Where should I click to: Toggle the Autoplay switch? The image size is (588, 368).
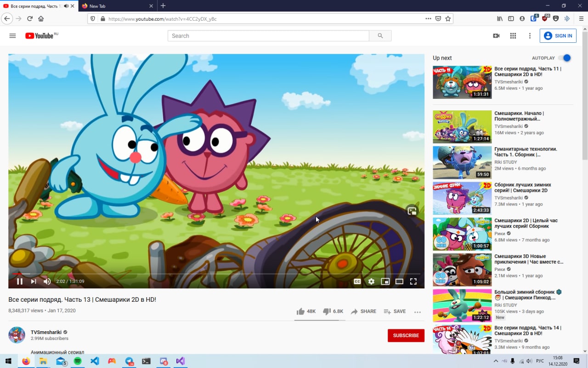pos(565,58)
